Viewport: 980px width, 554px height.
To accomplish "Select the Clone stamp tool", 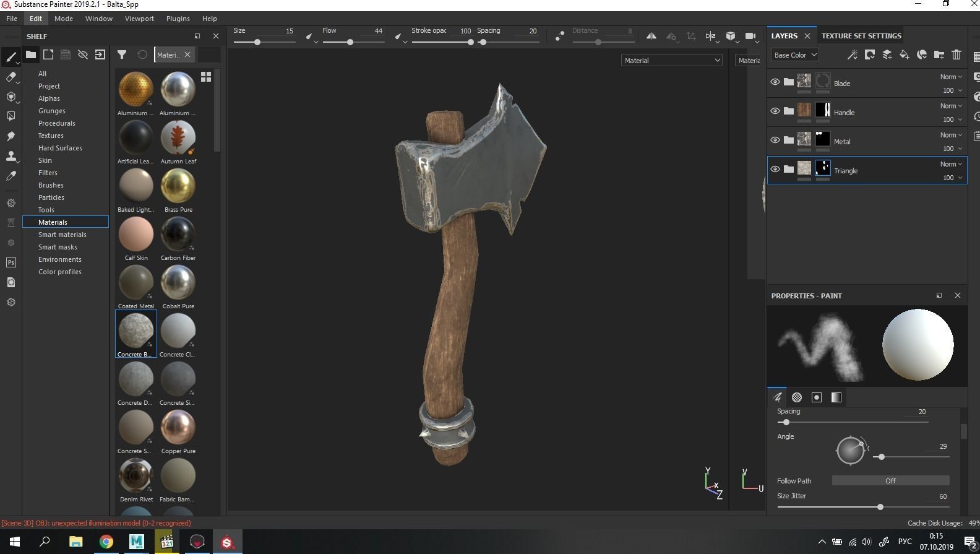I will pos(11,156).
